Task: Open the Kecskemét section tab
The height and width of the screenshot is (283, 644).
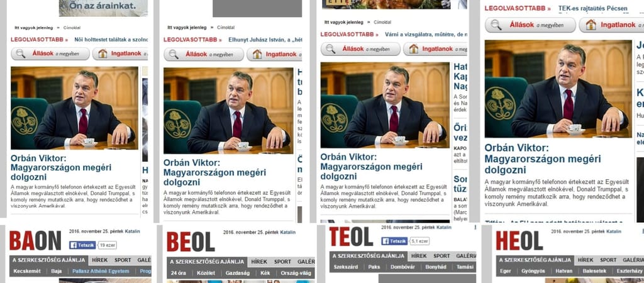Action: point(26,271)
